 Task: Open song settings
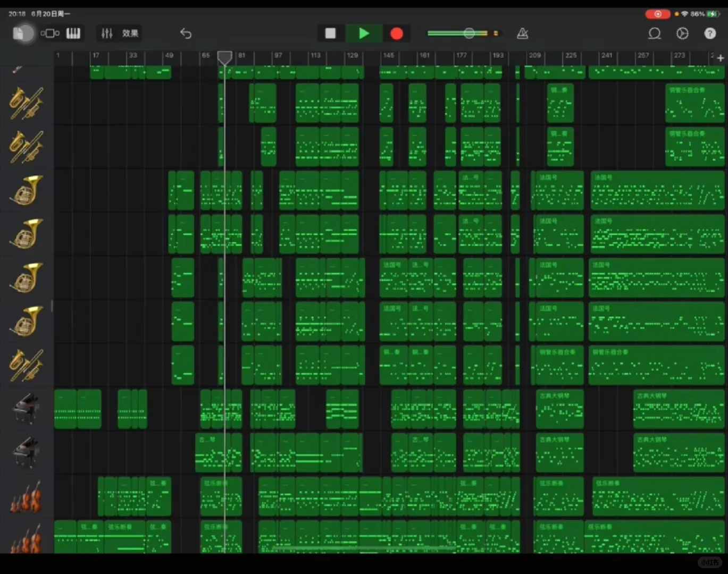pyautogui.click(x=682, y=33)
